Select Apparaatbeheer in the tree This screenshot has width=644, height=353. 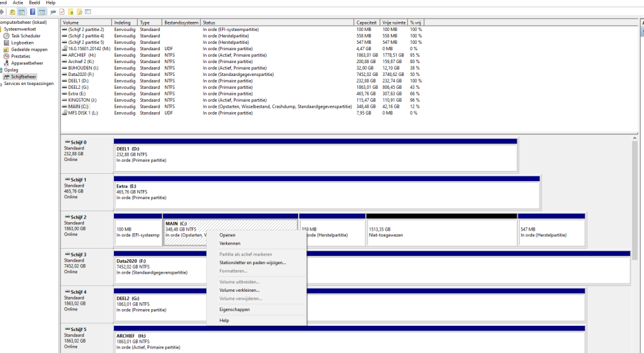pos(27,63)
